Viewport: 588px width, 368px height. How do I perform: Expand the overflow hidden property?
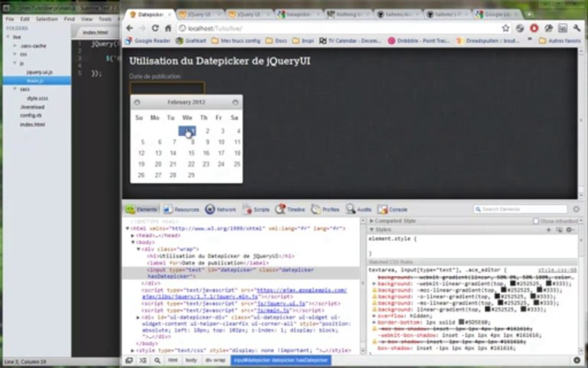click(x=374, y=316)
